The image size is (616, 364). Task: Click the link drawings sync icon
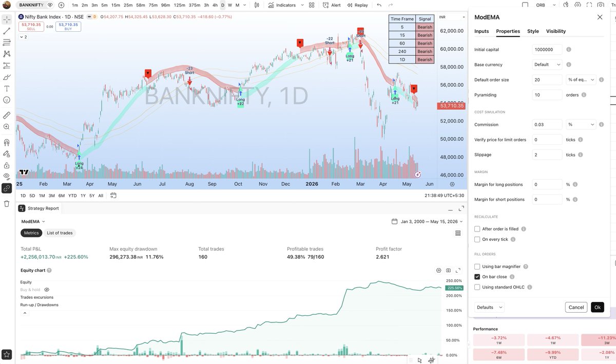[7, 188]
